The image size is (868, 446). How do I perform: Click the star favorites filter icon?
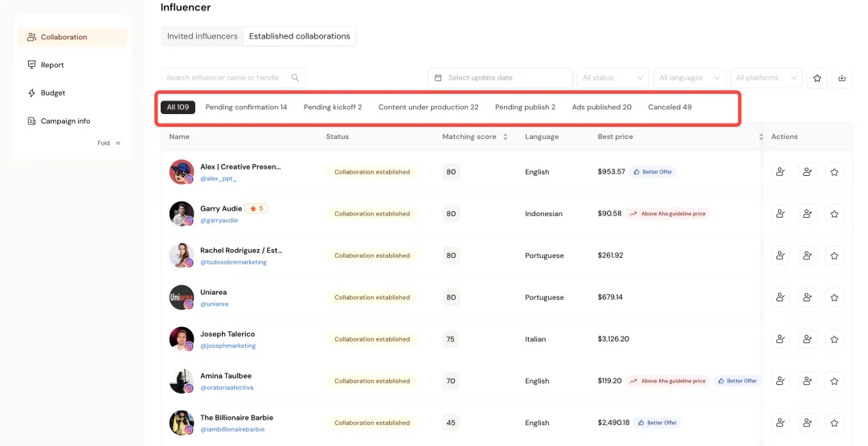pyautogui.click(x=817, y=78)
